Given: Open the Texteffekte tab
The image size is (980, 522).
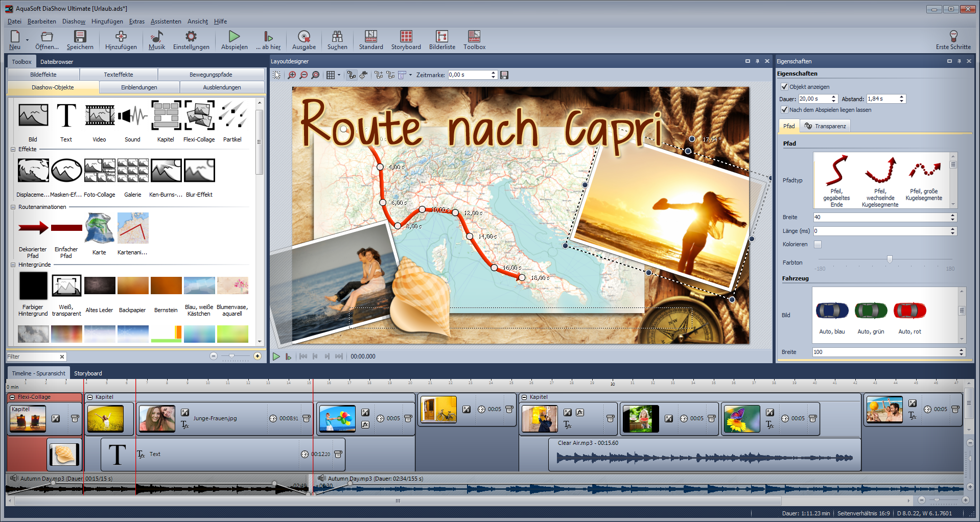Looking at the screenshot, I should click(x=119, y=75).
